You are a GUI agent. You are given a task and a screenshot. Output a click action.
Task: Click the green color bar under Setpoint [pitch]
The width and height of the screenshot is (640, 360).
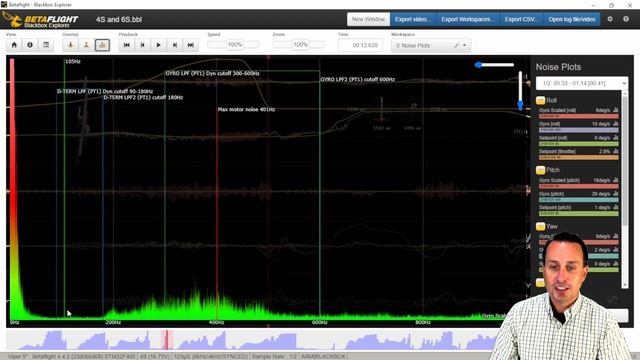tap(579, 213)
